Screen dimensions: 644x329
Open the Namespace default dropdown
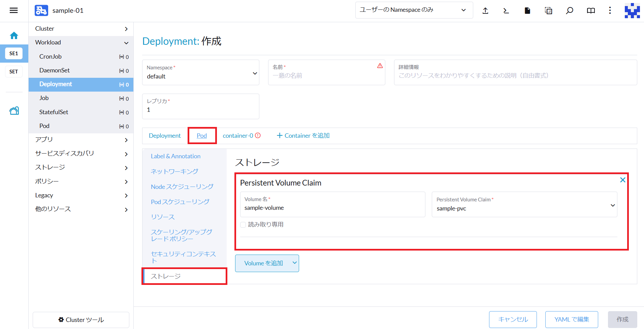click(200, 73)
